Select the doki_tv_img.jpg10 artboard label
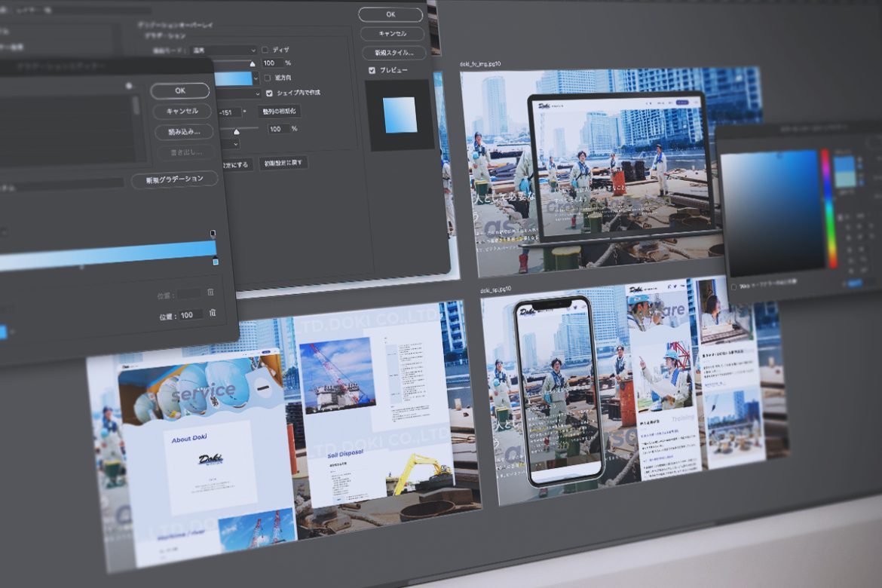882x588 pixels. [479, 64]
